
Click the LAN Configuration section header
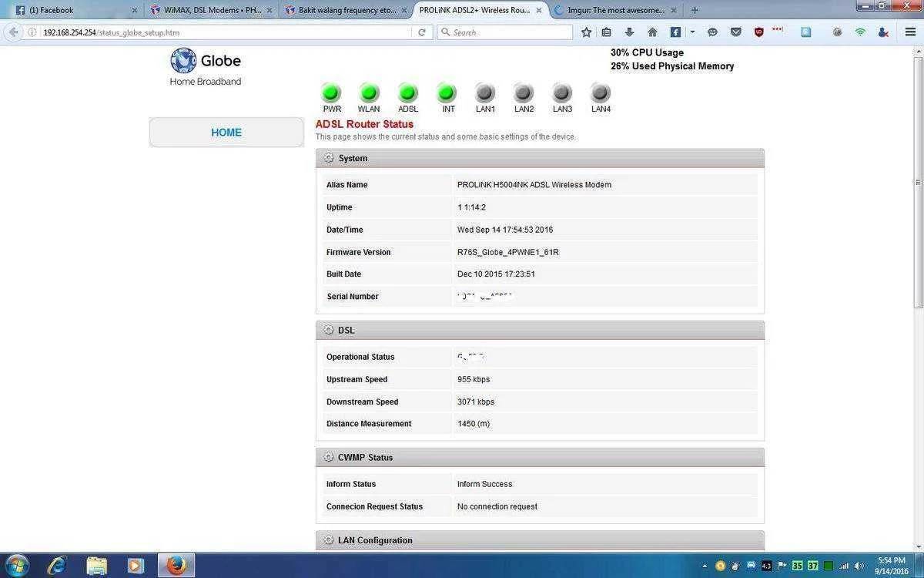[540, 540]
